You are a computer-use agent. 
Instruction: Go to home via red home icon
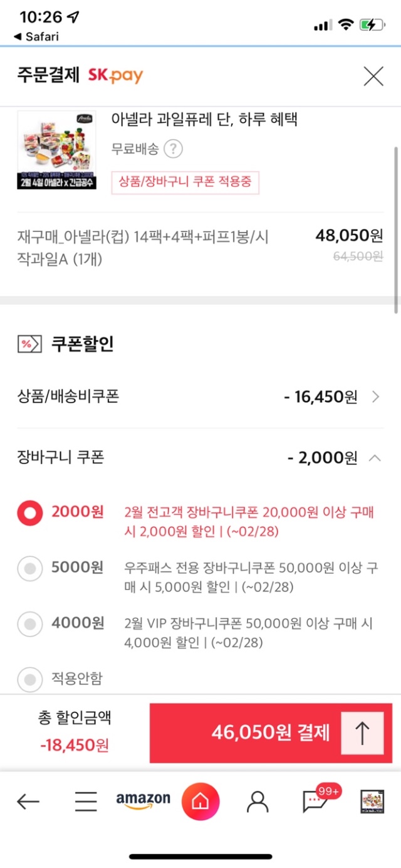(x=200, y=801)
